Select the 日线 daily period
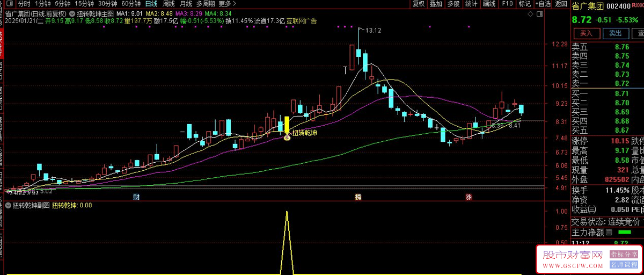This screenshot has width=644, height=275. [x=151, y=4]
